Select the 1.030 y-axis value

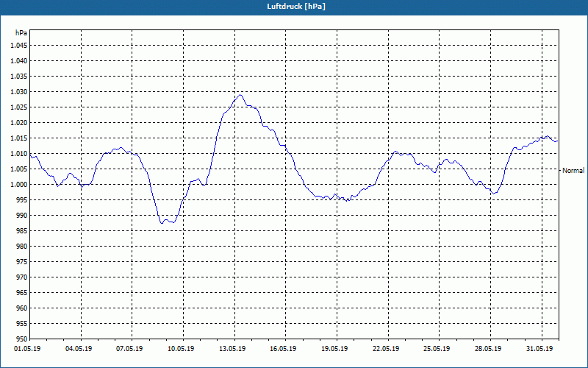[x=19, y=91]
